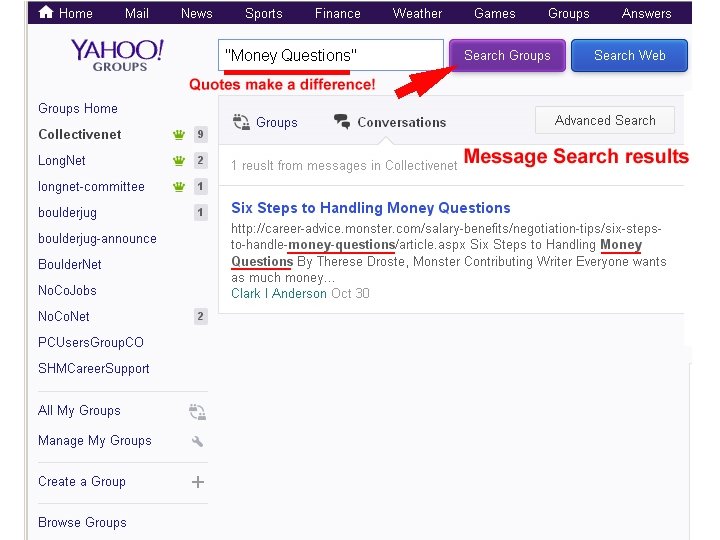Click the crown icon beside longnet-committee
Viewport: 720px width, 540px height.
(x=179, y=187)
